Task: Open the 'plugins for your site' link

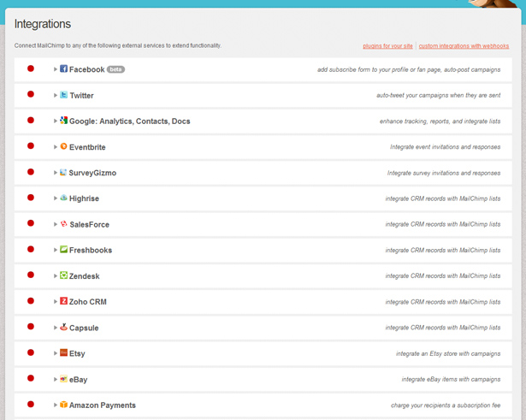Action: [x=387, y=46]
